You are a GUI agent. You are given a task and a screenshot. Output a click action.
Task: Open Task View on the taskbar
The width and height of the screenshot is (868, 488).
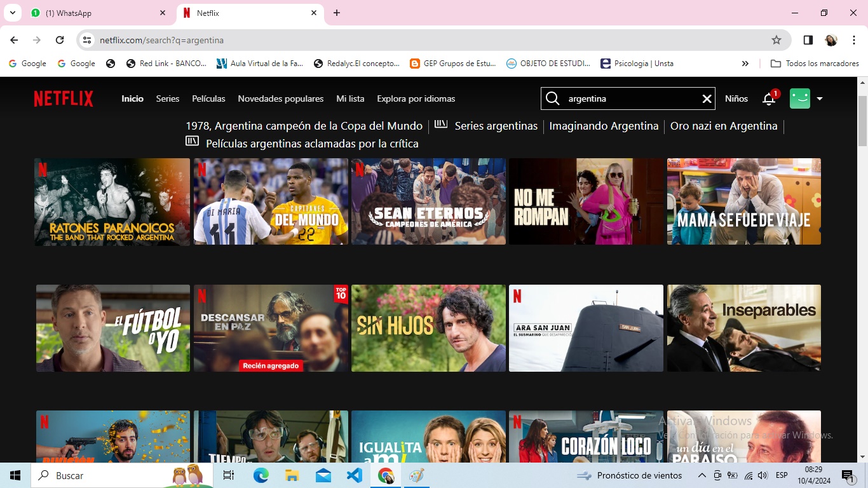229,475
